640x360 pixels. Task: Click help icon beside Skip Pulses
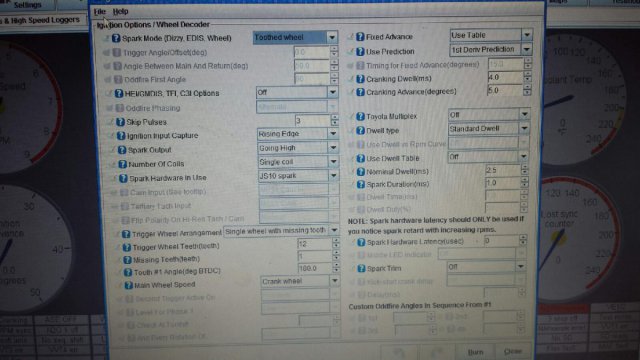tap(120, 122)
